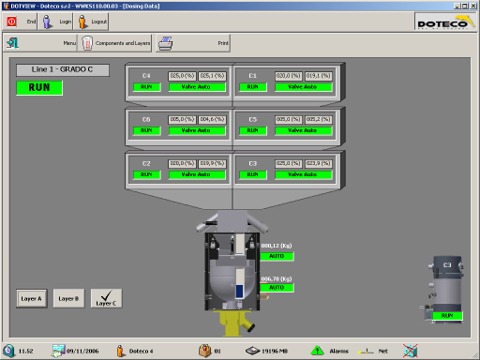Toggle AUTO mode under 000,12 Kg reading

click(277, 256)
